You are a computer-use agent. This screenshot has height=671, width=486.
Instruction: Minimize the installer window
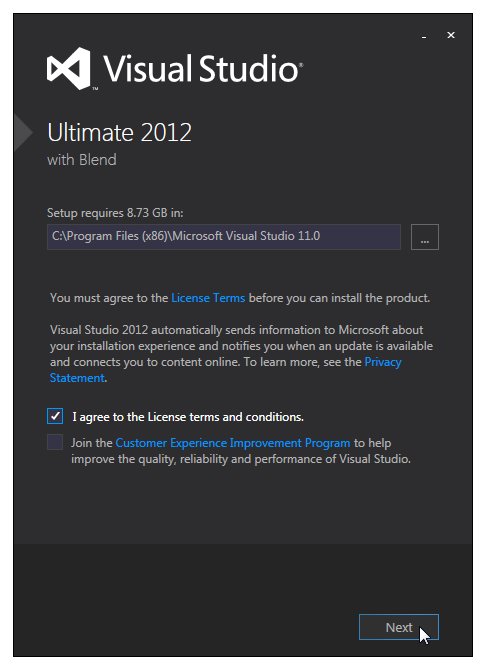(x=424, y=36)
